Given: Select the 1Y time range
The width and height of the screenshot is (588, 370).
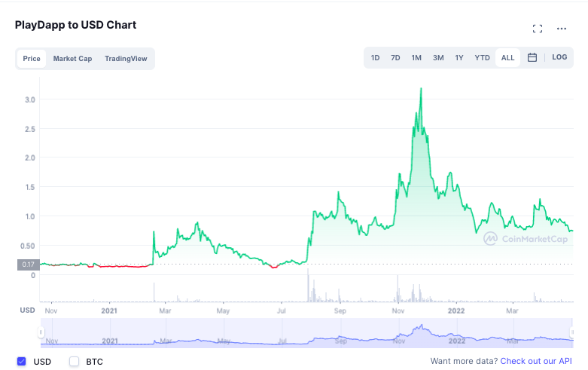Looking at the screenshot, I should [459, 58].
